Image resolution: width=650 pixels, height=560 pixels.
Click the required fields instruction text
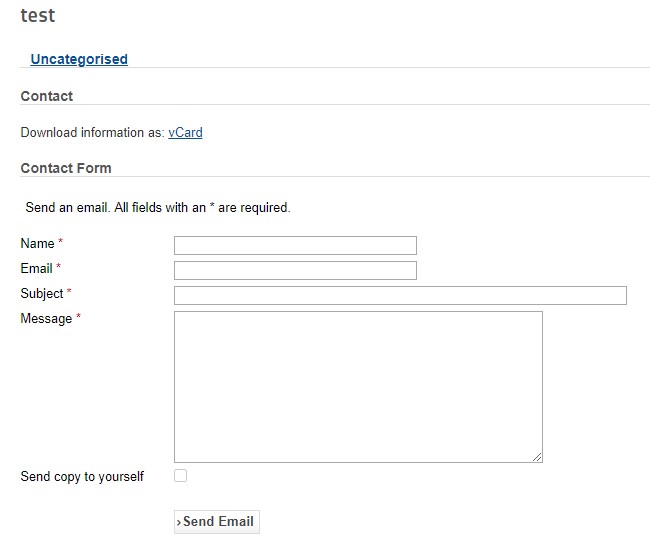click(158, 208)
